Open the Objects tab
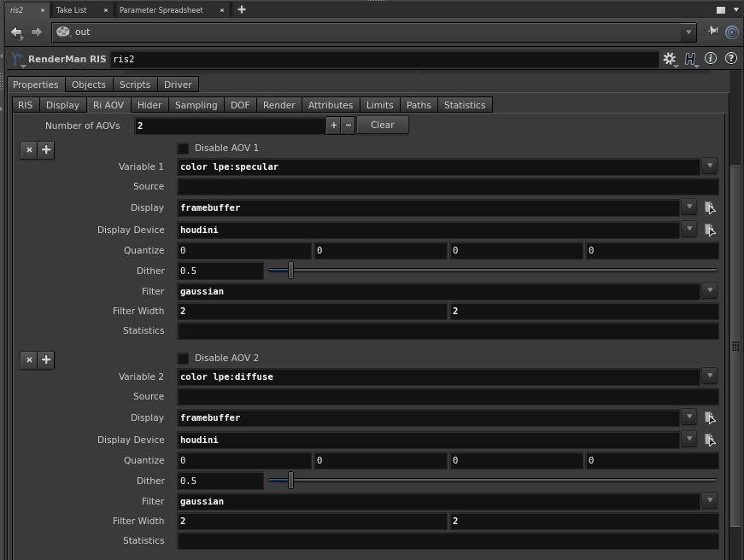Viewport: 744px width, 560px height. tap(89, 85)
